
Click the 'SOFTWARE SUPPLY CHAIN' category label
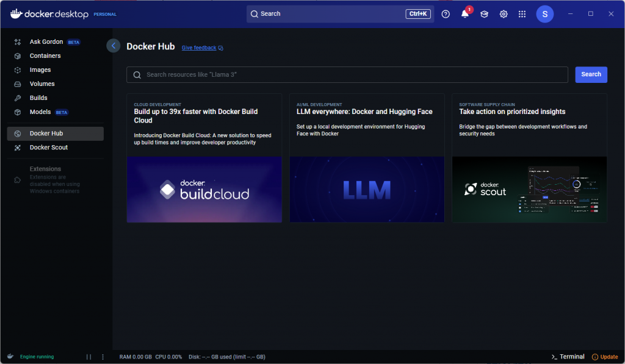coord(487,105)
